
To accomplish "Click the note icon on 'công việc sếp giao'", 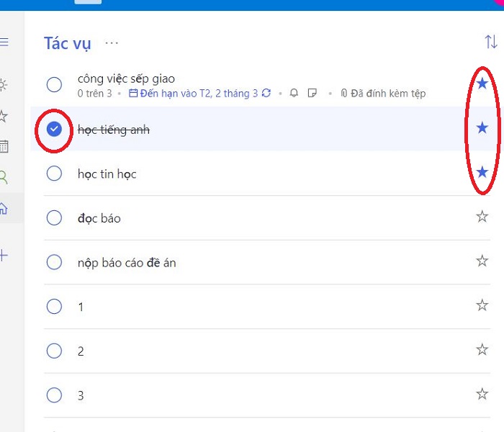I will pos(312,93).
